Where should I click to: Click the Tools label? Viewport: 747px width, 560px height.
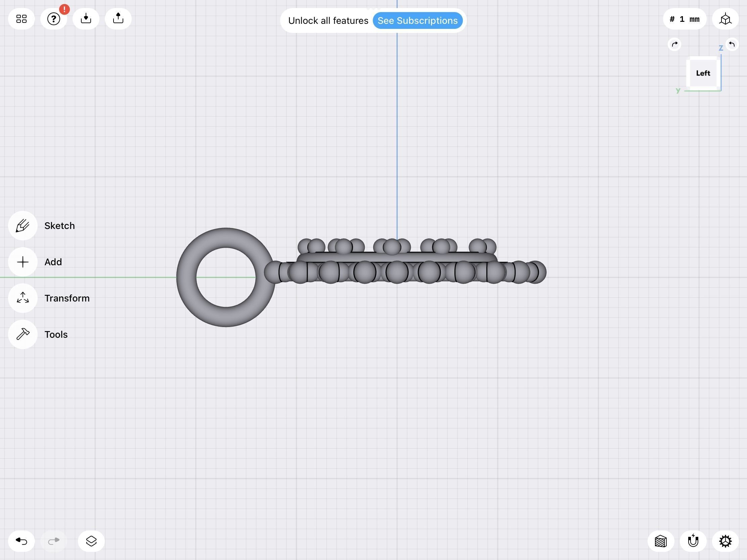(x=56, y=334)
